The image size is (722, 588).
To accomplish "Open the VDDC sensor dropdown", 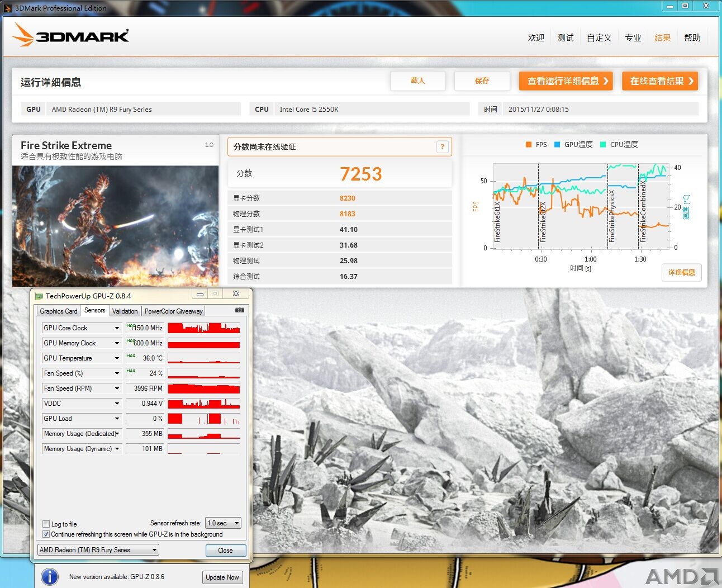I will pyautogui.click(x=117, y=404).
